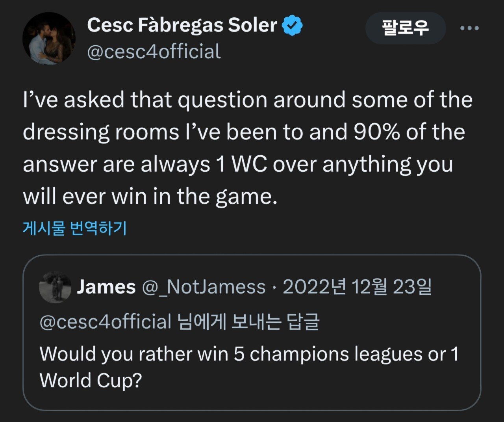The width and height of the screenshot is (504, 422).
Task: Open the @_NotJamess handle
Action: tap(203, 287)
